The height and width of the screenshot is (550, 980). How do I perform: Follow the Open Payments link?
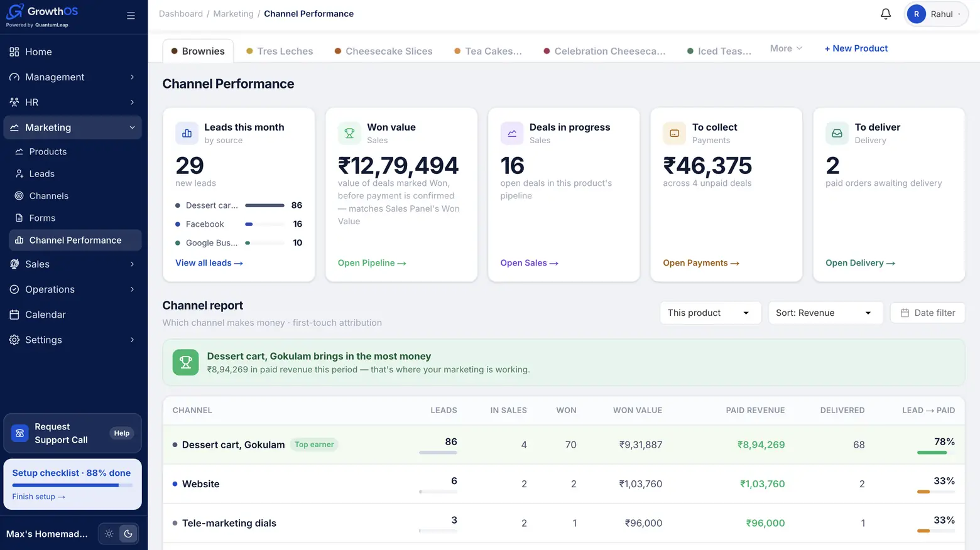701,263
